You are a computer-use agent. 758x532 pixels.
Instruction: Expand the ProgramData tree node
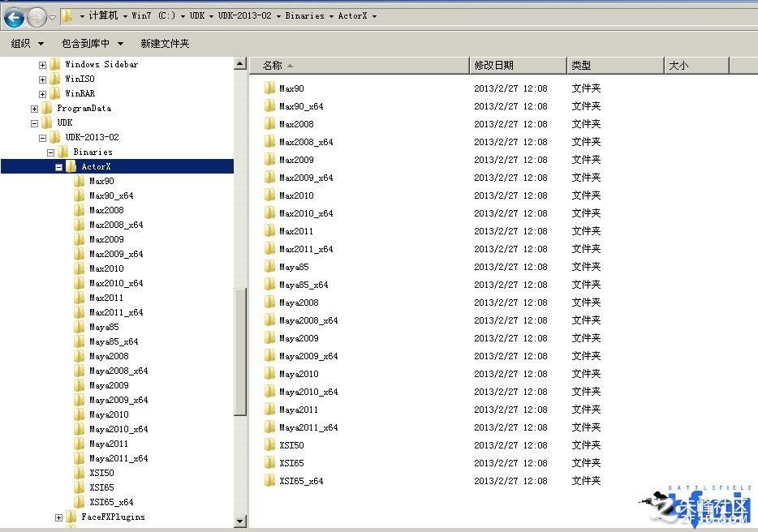34,109
